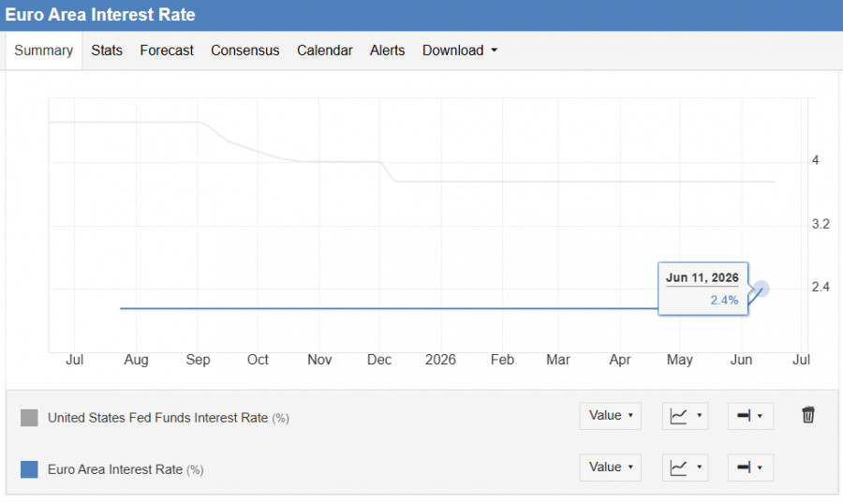
Task: Open axis position dropdown for Fed Funds row
Action: pyautogui.click(x=750, y=416)
